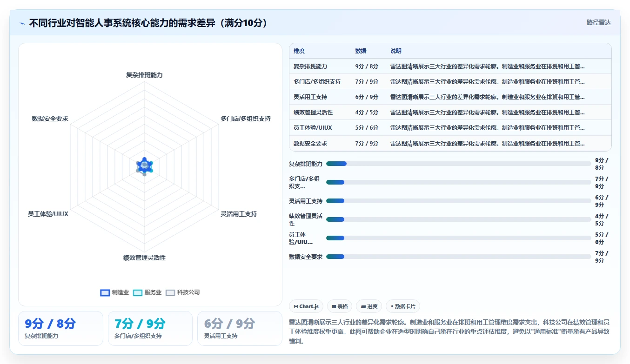Click the 灵活用工支持 radar axis label
The width and height of the screenshot is (630, 364).
click(x=239, y=214)
